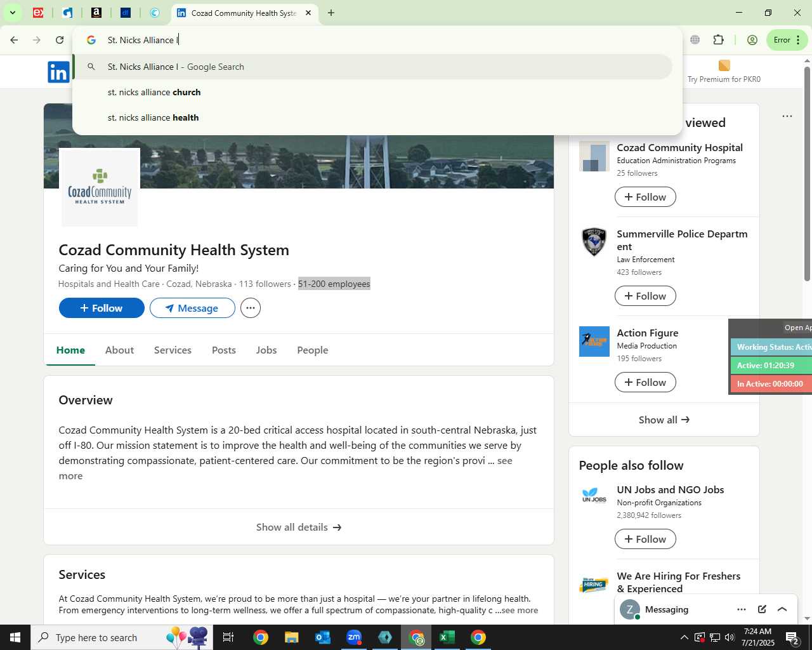The image size is (812, 650).
Task: Click the Working Status Active indicator
Action: pos(771,347)
